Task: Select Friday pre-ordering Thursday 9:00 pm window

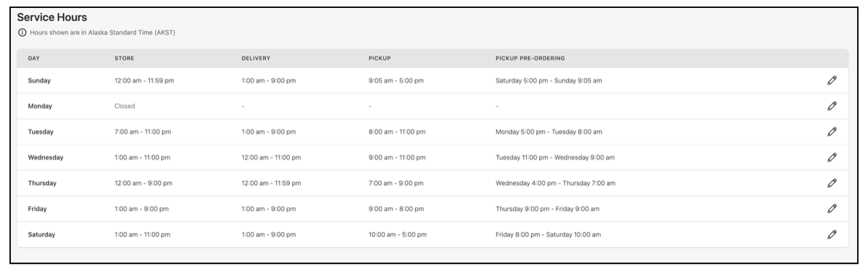Action: (x=548, y=209)
